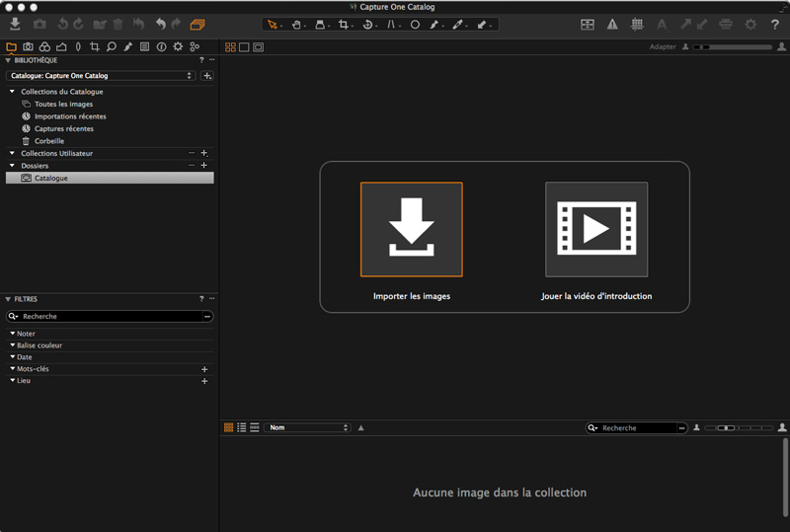Select the orange Select pointer tool
Image resolution: width=790 pixels, height=532 pixels.
pyautogui.click(x=273, y=24)
